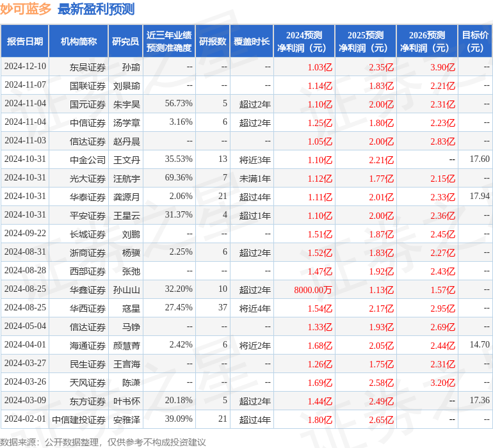
Task: Click the 覆盖时长 column header
Action: pyautogui.click(x=252, y=41)
